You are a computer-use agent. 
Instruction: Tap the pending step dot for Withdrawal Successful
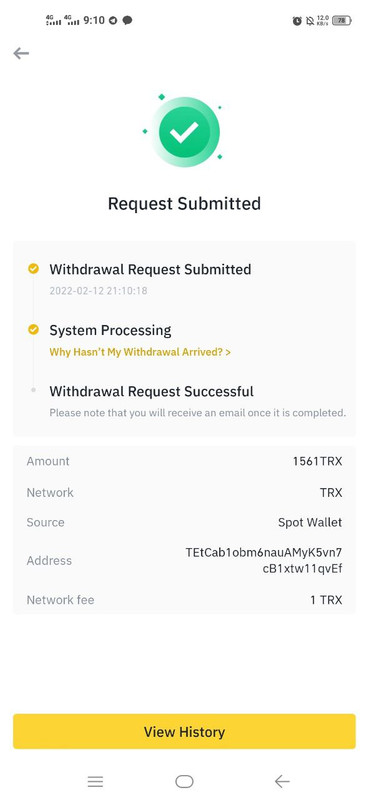pyautogui.click(x=33, y=390)
